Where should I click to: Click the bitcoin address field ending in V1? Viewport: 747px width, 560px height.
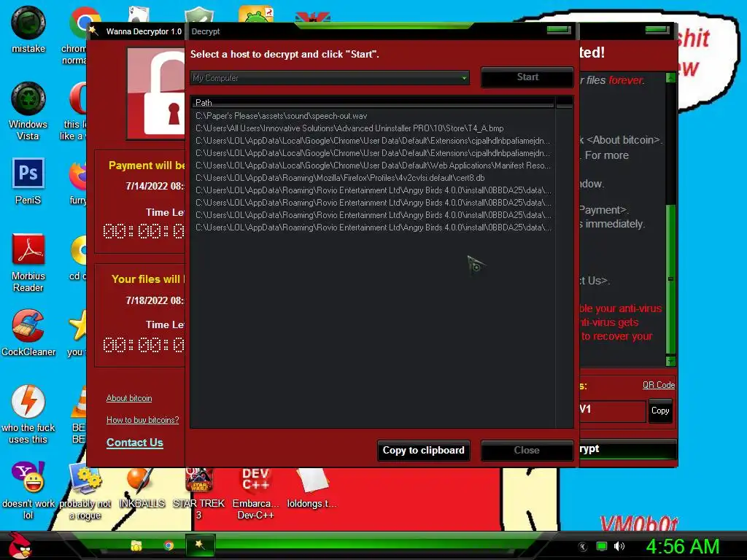coord(613,411)
